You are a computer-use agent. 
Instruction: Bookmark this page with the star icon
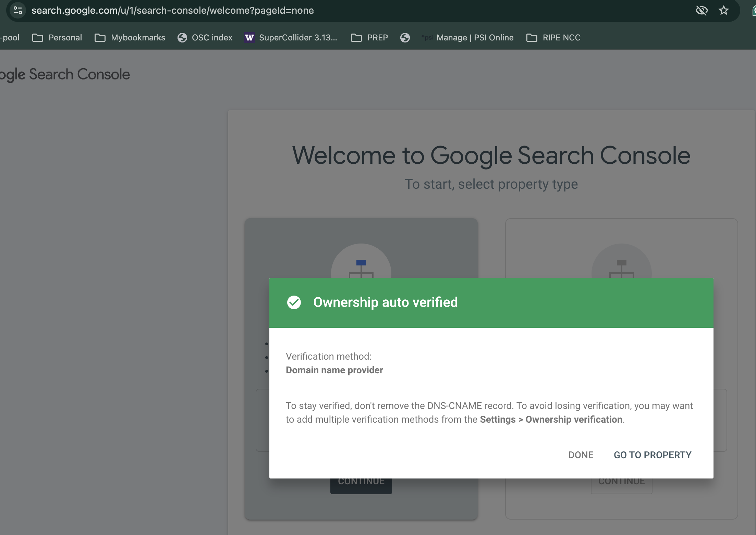coord(723,10)
